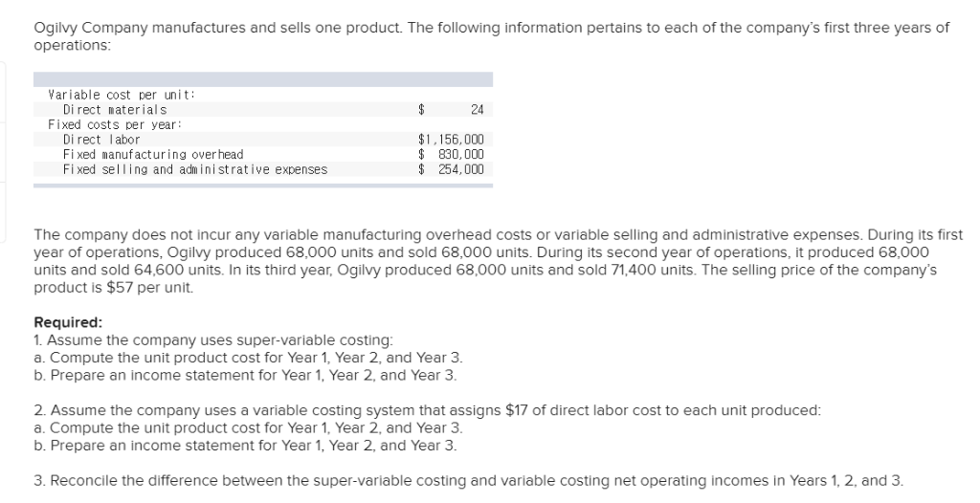Click the $830,000 overhead amount
The image size is (980, 503).
(451, 154)
